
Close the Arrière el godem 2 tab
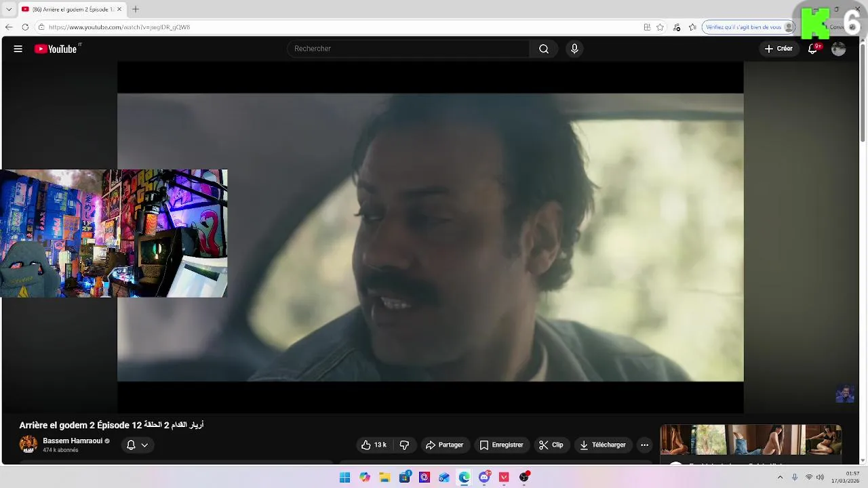pyautogui.click(x=119, y=9)
